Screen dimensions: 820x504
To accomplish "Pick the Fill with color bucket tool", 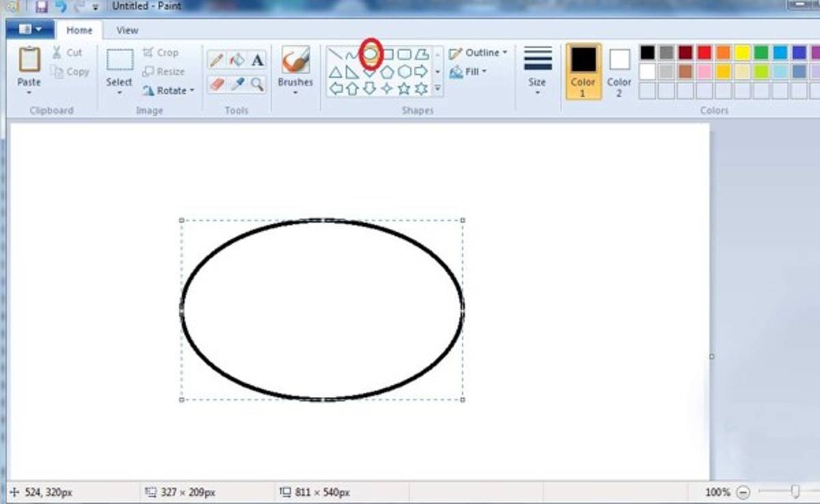I will tap(236, 60).
